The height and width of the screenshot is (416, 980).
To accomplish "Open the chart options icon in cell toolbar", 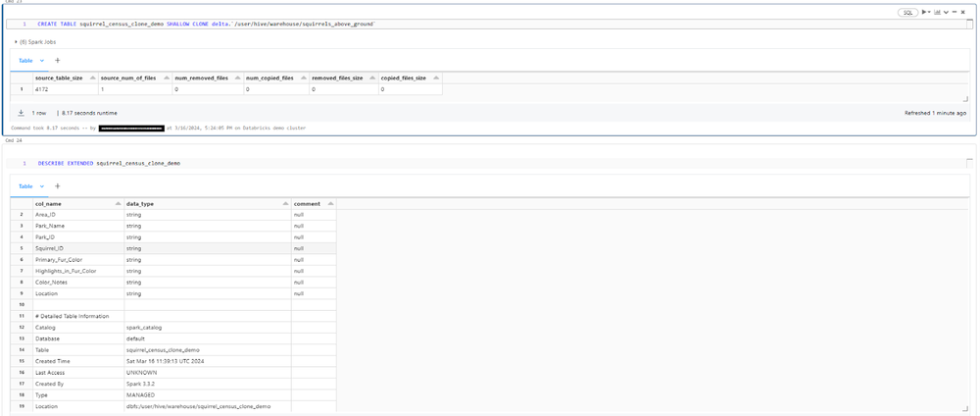I will pyautogui.click(x=935, y=12).
